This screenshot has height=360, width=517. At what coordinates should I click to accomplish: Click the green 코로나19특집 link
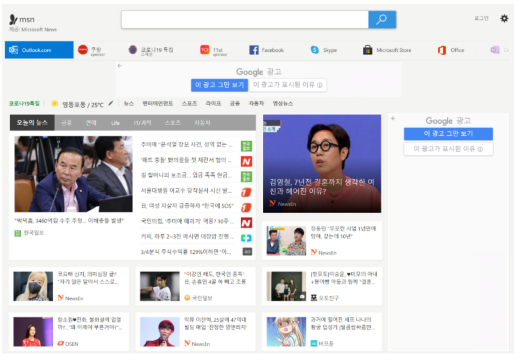[x=24, y=104]
